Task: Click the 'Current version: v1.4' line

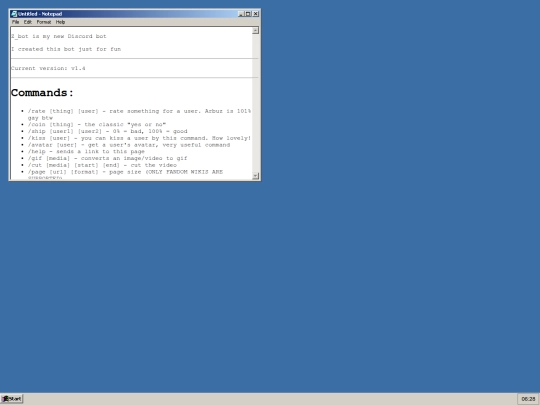Action: tap(48, 68)
